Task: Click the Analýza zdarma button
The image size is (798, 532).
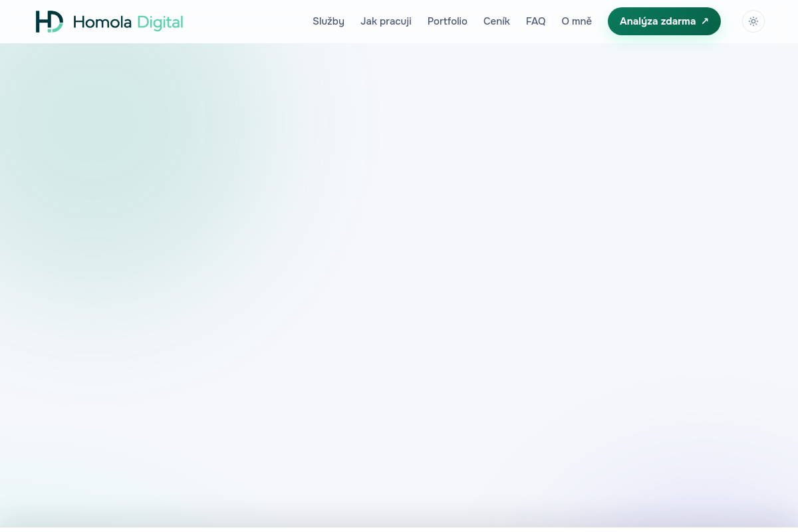Action: coord(664,21)
